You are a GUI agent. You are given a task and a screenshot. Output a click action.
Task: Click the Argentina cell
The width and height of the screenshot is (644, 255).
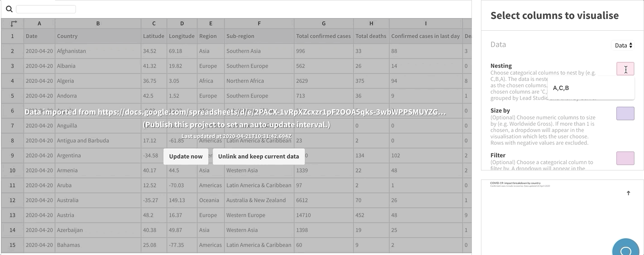pos(98,156)
